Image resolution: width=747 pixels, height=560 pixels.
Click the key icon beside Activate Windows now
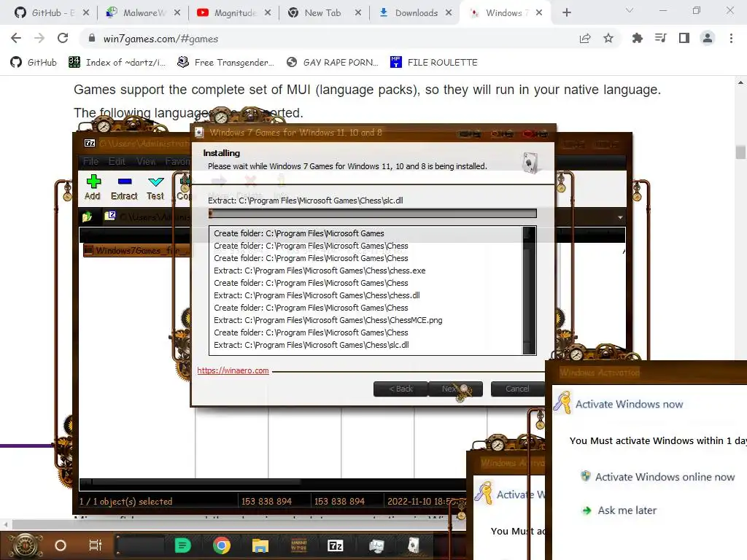(562, 402)
